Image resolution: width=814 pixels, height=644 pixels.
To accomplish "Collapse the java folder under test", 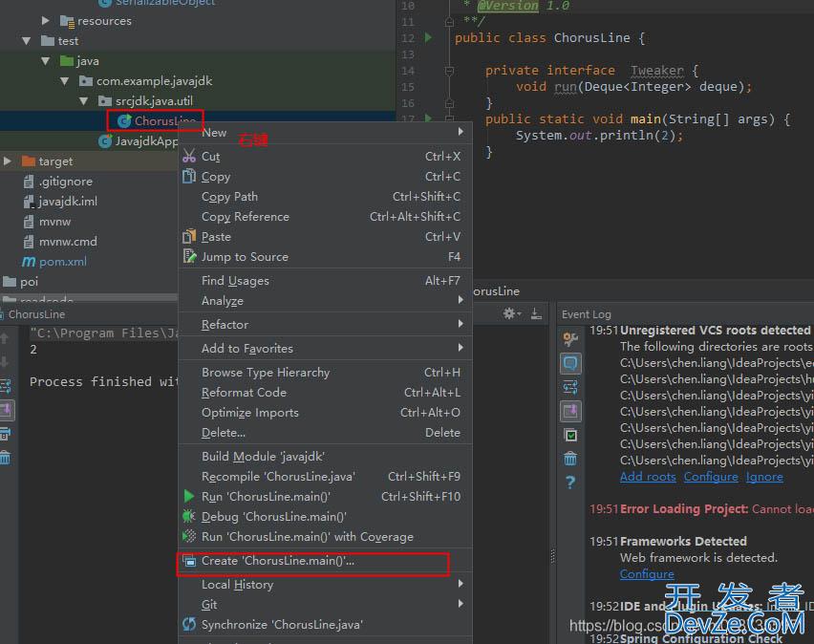I will coord(46,61).
